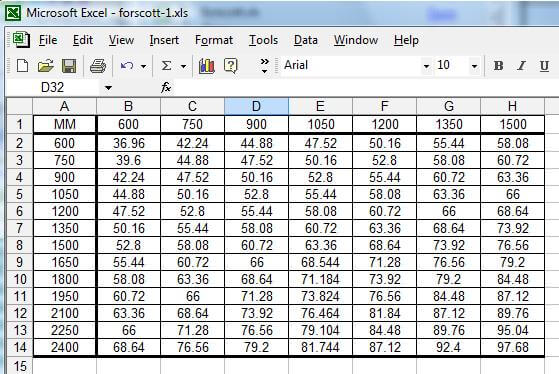Screen dimensions: 559x374
Task: Select cell E9 containing 68.544
Action: tap(320, 262)
